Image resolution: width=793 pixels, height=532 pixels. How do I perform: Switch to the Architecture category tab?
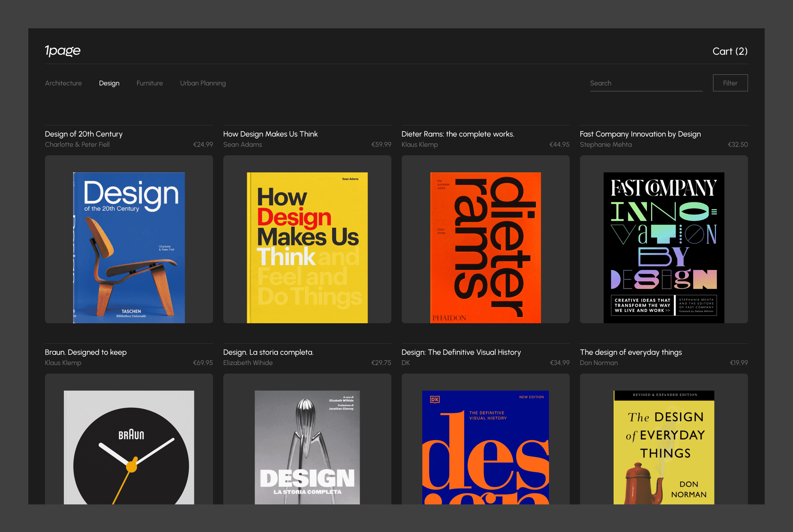click(x=63, y=83)
